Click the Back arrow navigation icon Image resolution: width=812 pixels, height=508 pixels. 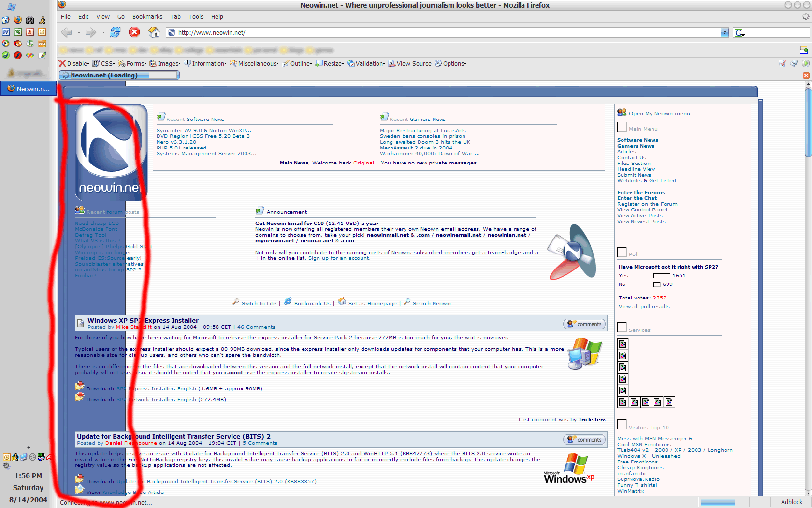click(67, 32)
